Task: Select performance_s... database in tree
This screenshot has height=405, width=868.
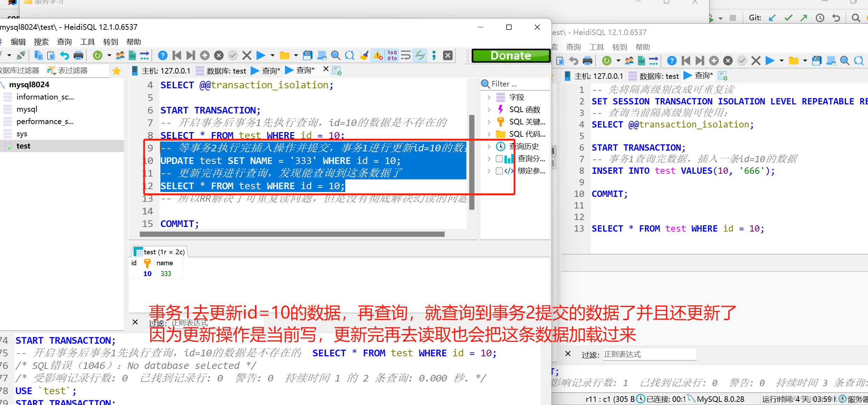Action: coord(45,122)
